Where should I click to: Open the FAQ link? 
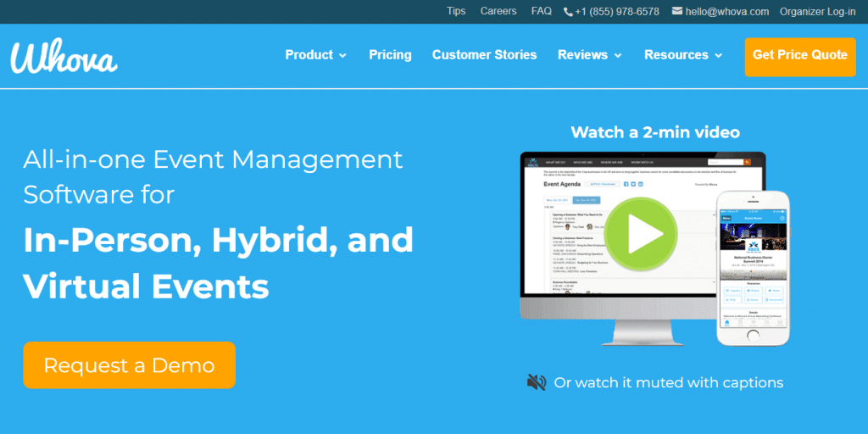[x=542, y=11]
